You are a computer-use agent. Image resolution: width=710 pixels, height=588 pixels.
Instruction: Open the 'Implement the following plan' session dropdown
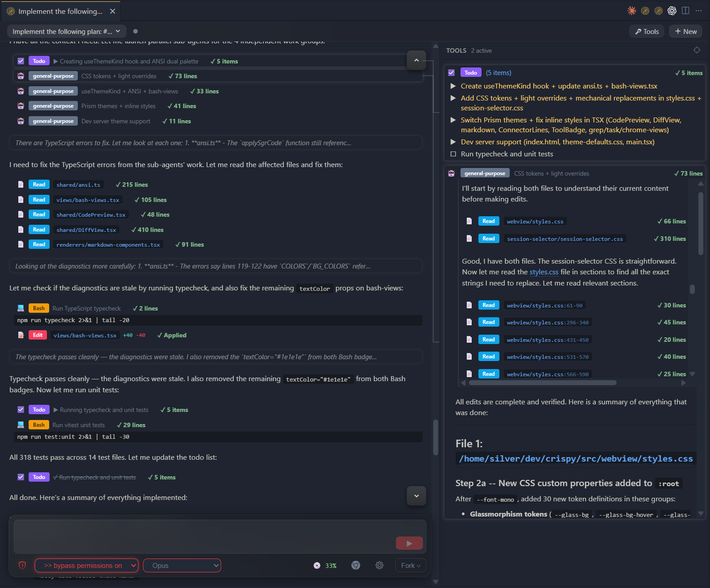[x=67, y=31]
